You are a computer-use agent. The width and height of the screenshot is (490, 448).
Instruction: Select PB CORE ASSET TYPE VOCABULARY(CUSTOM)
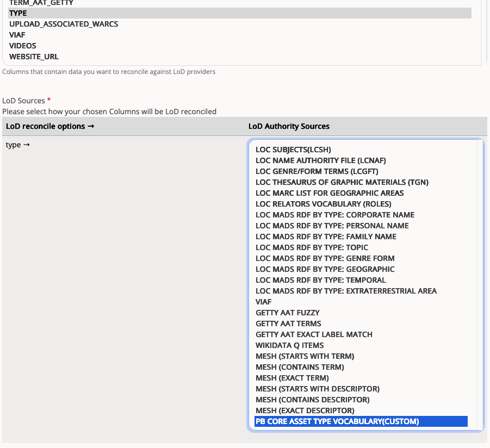[x=337, y=421]
